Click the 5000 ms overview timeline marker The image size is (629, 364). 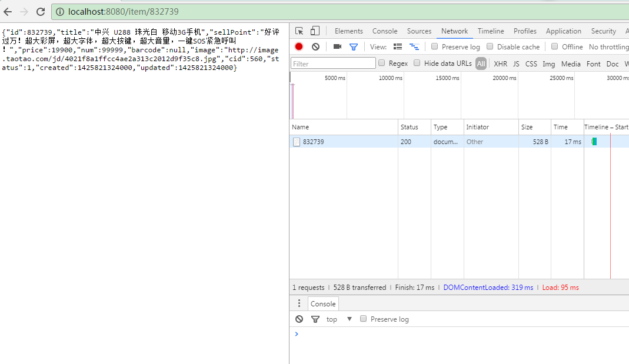[x=335, y=78]
